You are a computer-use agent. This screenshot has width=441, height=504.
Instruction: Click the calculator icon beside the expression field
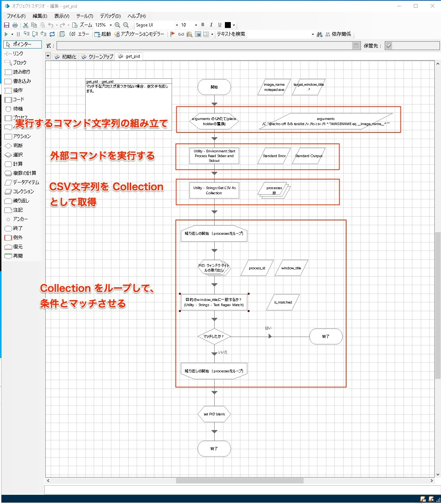pyautogui.click(x=356, y=46)
